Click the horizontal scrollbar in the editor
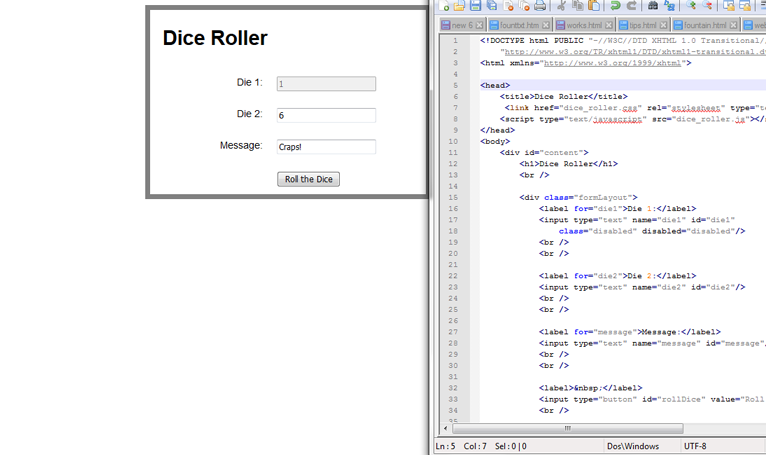Screen dimensions: 766x455 570,428
